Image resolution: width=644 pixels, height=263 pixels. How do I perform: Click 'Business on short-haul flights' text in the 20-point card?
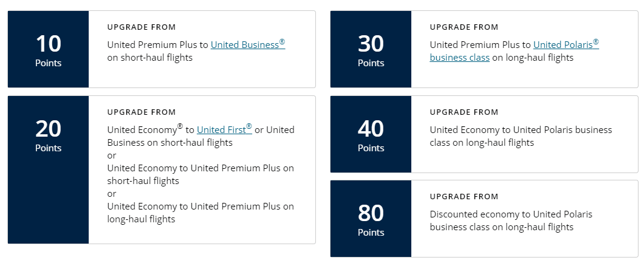click(x=170, y=143)
